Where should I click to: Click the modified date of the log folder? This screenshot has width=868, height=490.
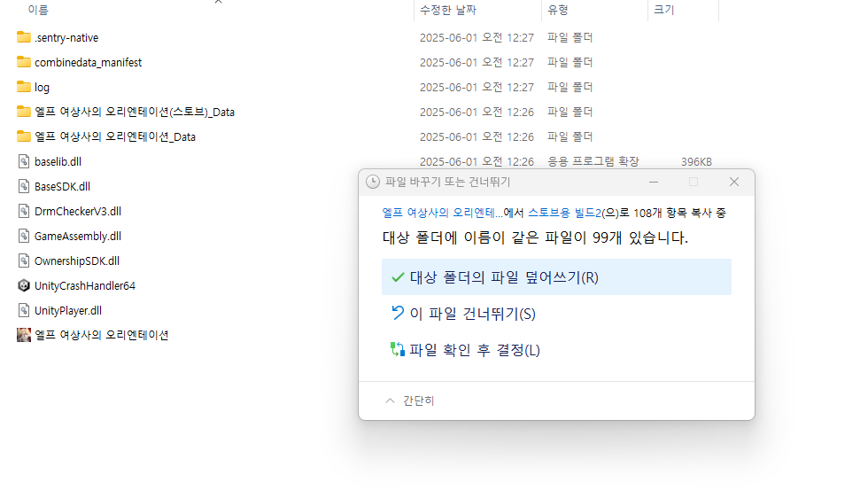pyautogui.click(x=477, y=87)
